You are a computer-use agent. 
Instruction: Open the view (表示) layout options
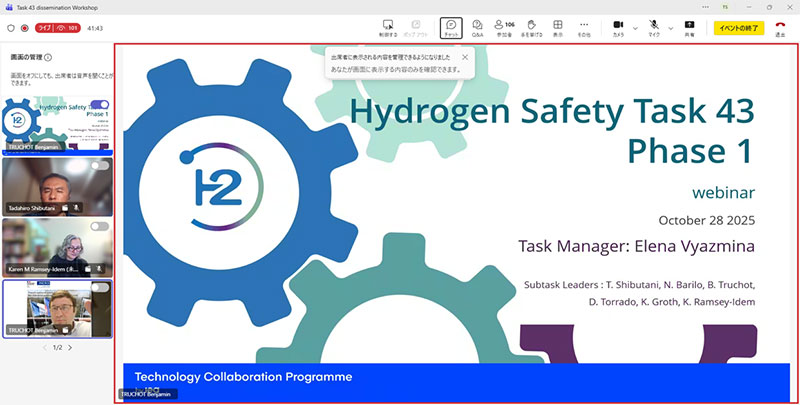click(x=558, y=25)
